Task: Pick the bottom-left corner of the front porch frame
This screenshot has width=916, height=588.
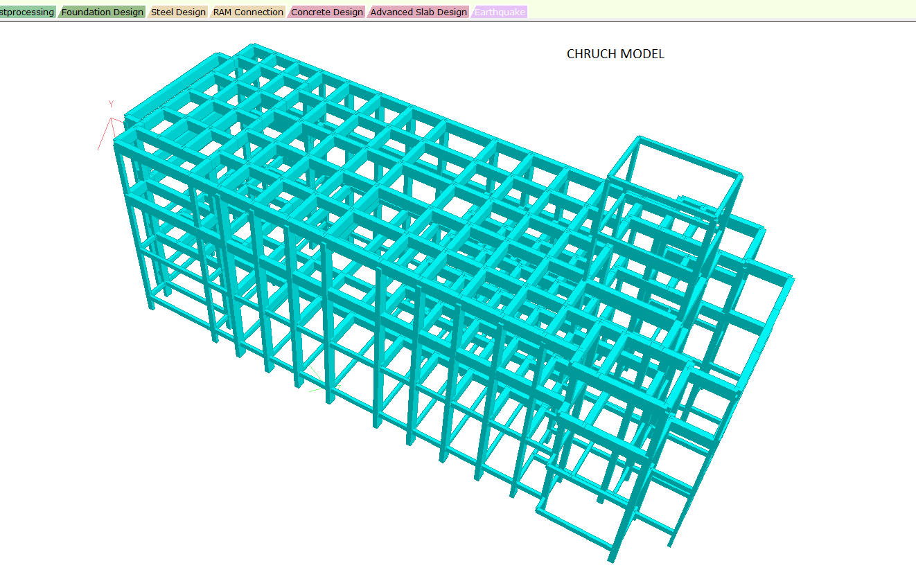Action: coord(540,511)
